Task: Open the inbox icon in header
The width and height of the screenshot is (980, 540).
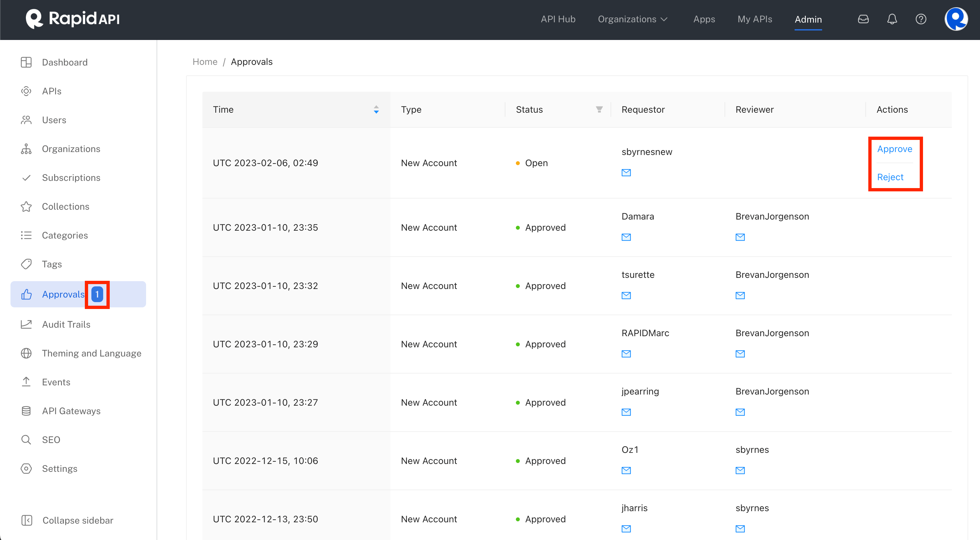Action: point(863,19)
